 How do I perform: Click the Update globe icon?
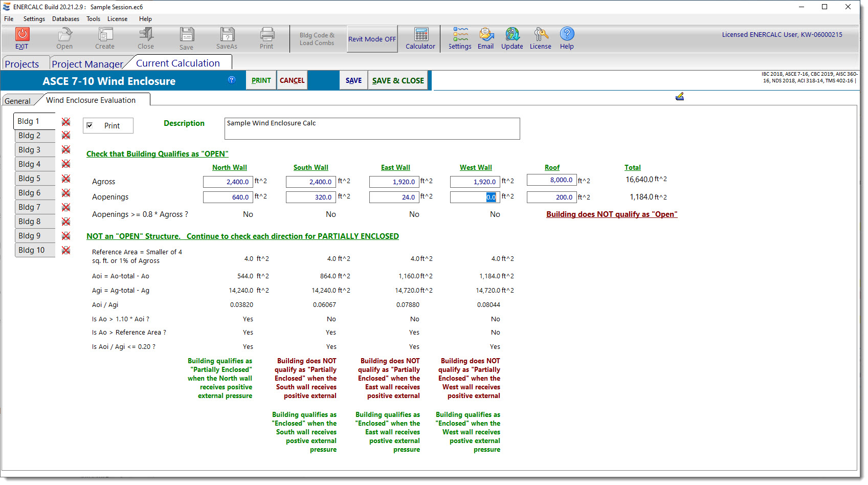[512, 34]
